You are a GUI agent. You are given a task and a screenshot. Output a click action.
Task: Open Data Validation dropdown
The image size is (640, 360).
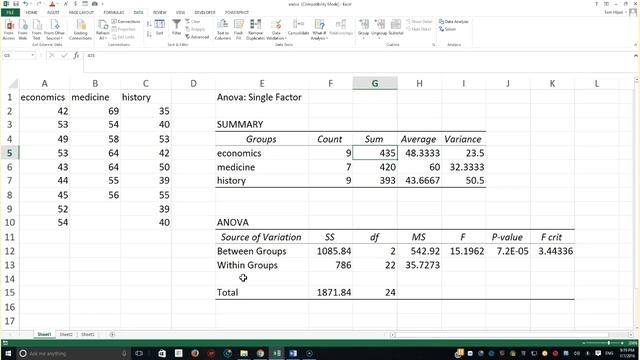tap(276, 29)
